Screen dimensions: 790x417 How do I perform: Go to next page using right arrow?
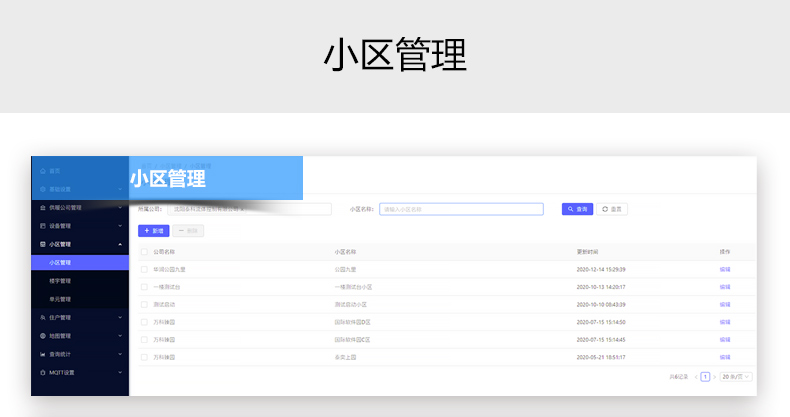coord(715,377)
